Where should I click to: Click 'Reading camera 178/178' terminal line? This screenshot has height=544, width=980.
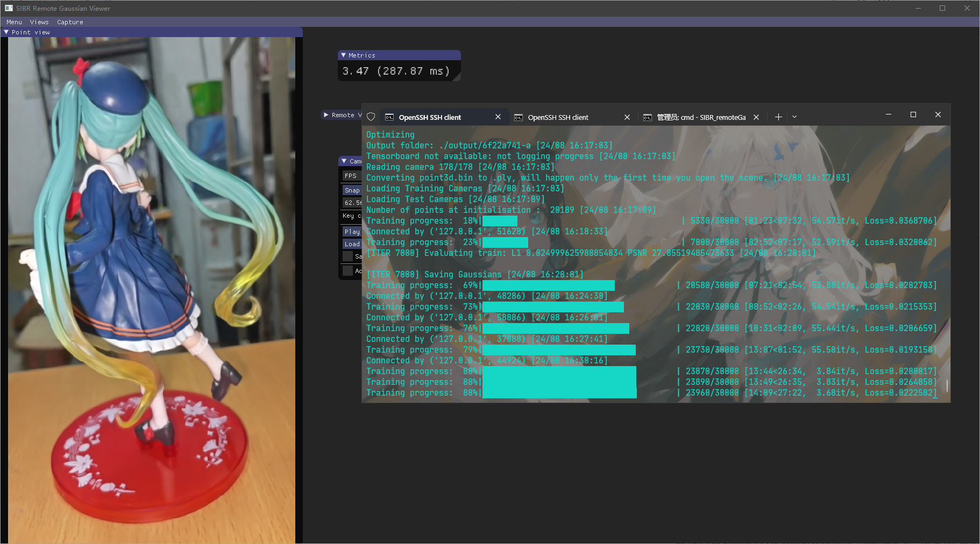(460, 167)
